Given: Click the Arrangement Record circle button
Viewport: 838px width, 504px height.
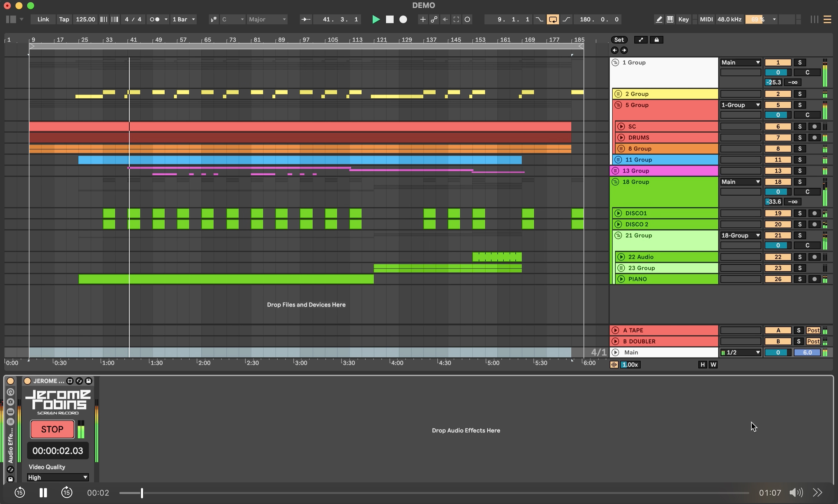Looking at the screenshot, I should [403, 19].
